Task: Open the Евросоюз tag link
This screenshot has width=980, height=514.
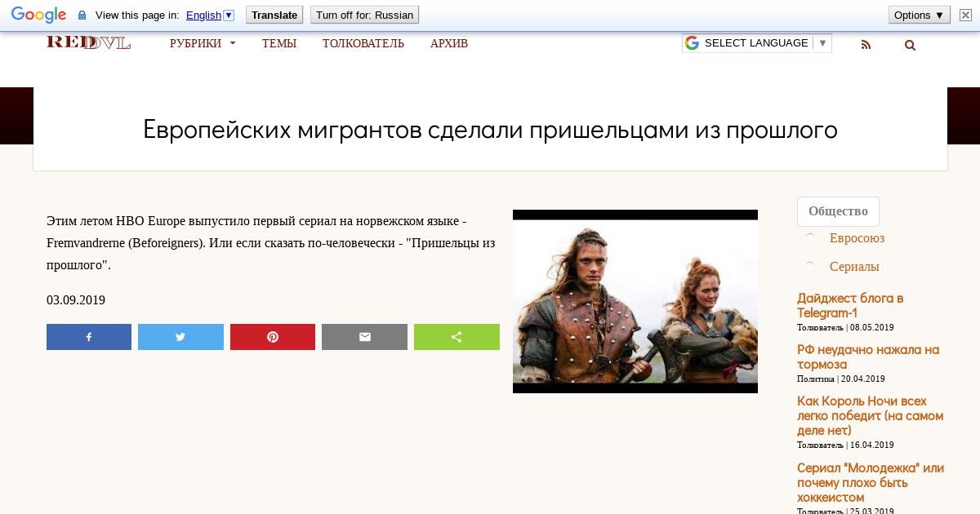Action: pyautogui.click(x=857, y=238)
